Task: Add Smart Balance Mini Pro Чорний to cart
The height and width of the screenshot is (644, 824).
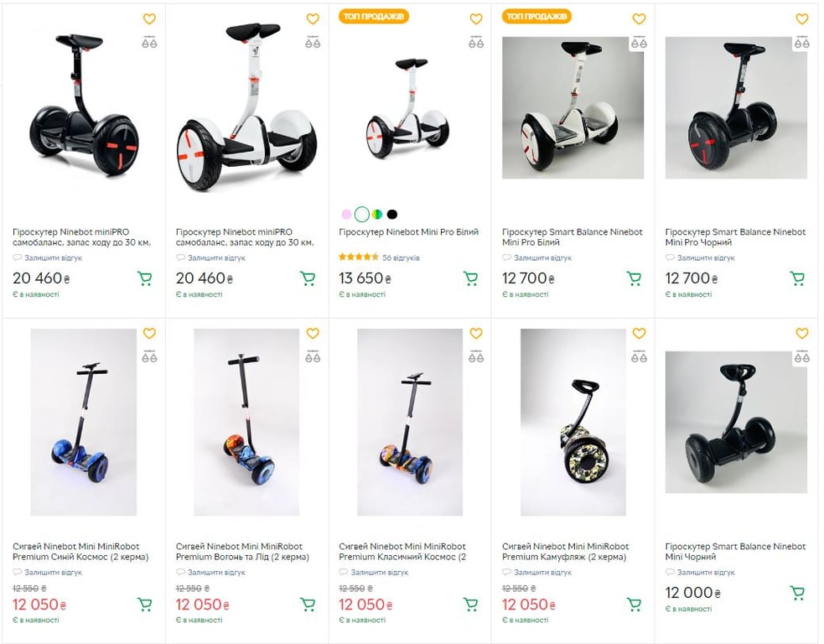Action: [x=797, y=278]
